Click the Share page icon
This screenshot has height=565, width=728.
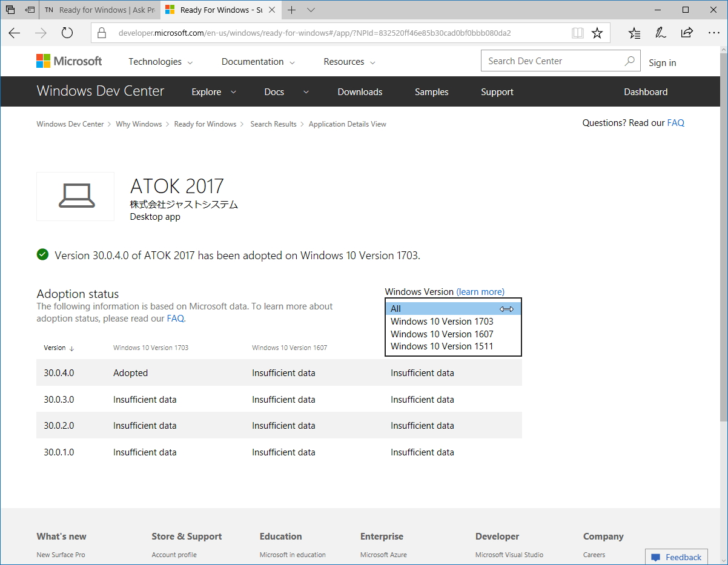pos(687,33)
